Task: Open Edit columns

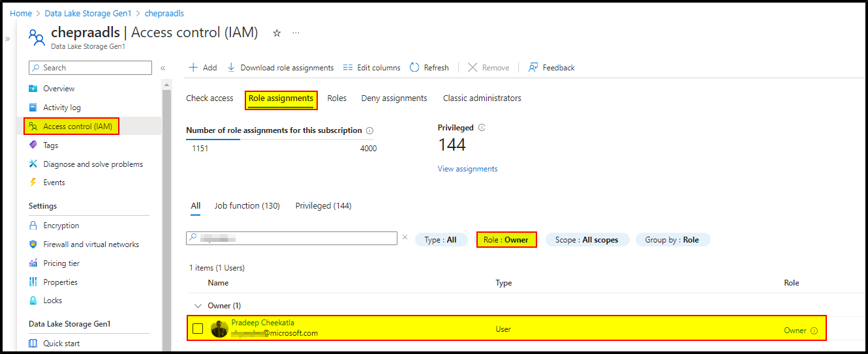Action: coord(371,68)
